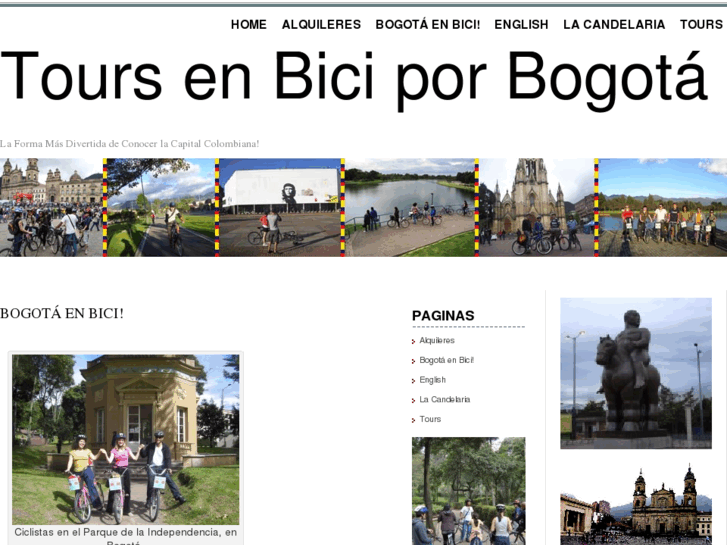Go to ALQUILERES in top navigation
The image size is (727, 545).
[x=321, y=25]
